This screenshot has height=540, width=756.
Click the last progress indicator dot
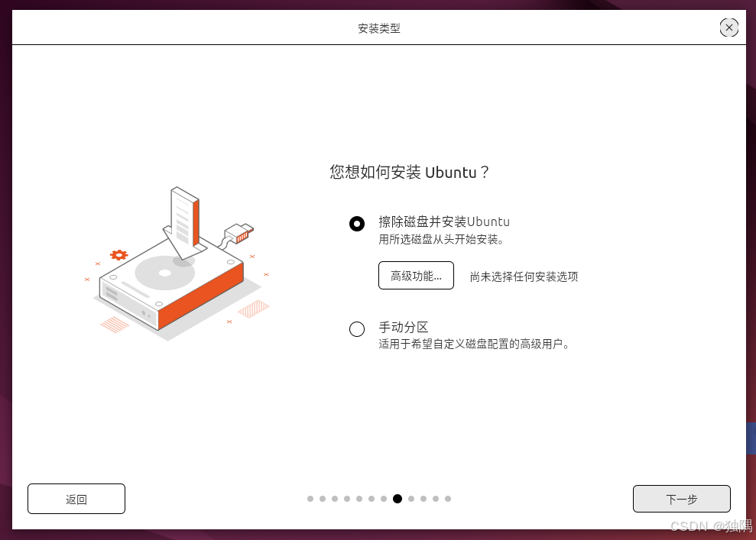tap(448, 499)
